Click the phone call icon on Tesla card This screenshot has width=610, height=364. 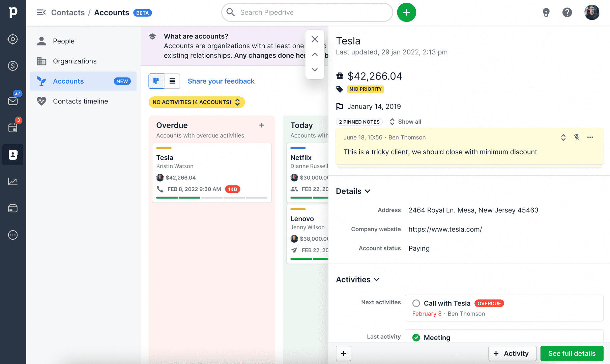(x=160, y=189)
